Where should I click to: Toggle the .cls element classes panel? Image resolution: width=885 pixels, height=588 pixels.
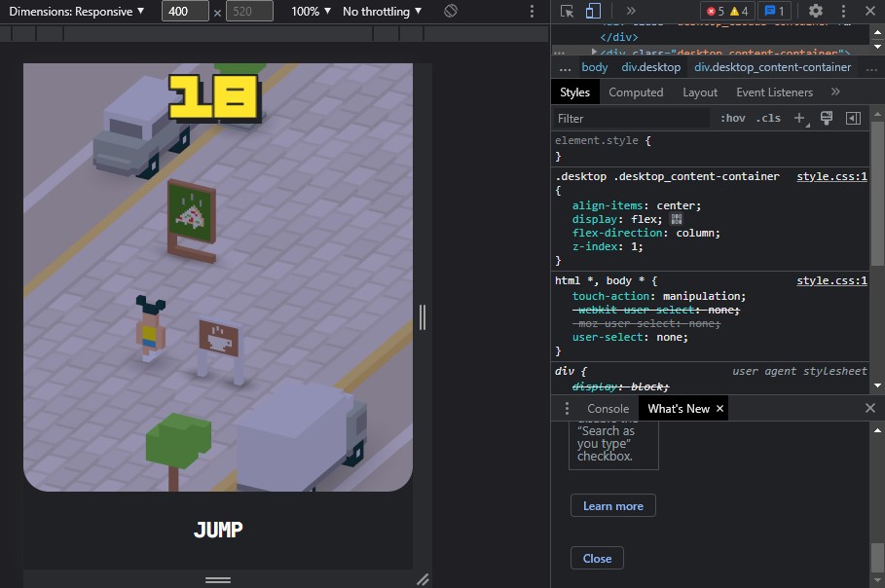click(769, 119)
